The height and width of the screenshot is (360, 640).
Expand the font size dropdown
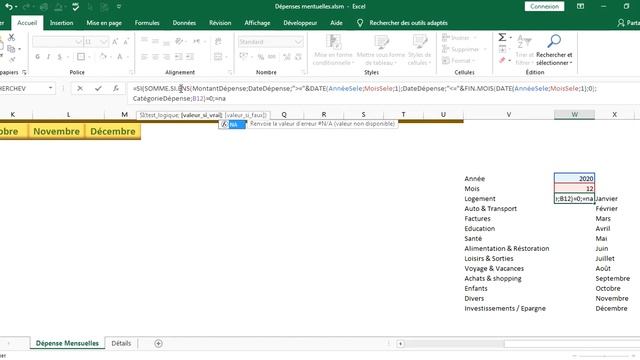pyautogui.click(x=104, y=42)
